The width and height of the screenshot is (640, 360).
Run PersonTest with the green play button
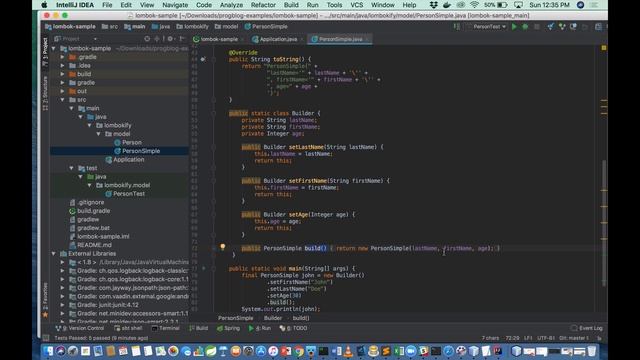click(x=514, y=27)
